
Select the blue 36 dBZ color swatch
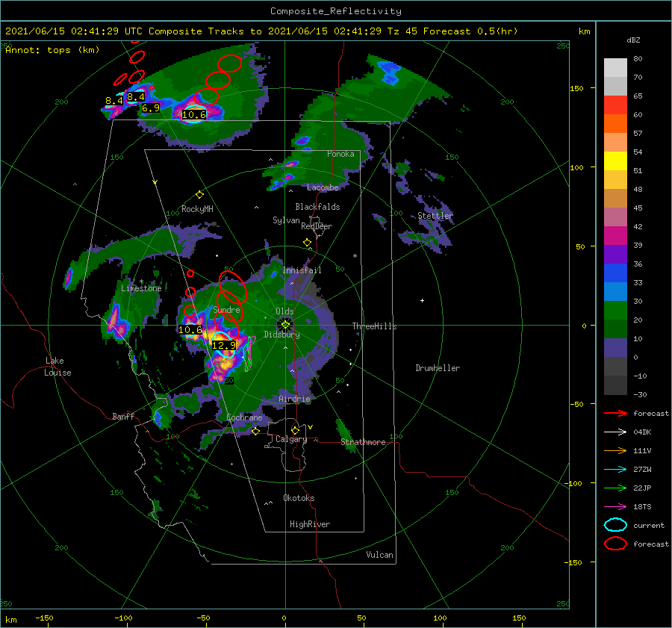[615, 273]
